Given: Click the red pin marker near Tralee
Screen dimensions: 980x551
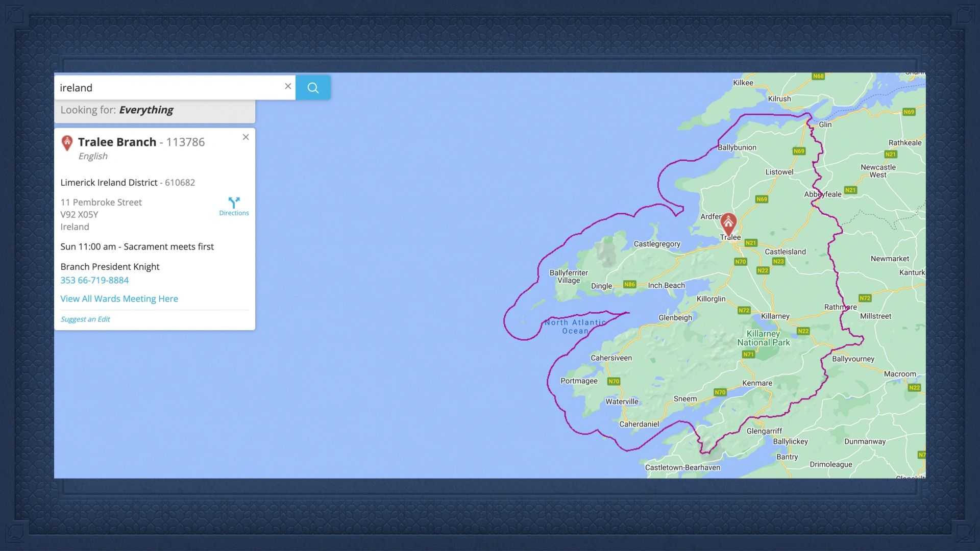Looking at the screenshot, I should coord(728,223).
